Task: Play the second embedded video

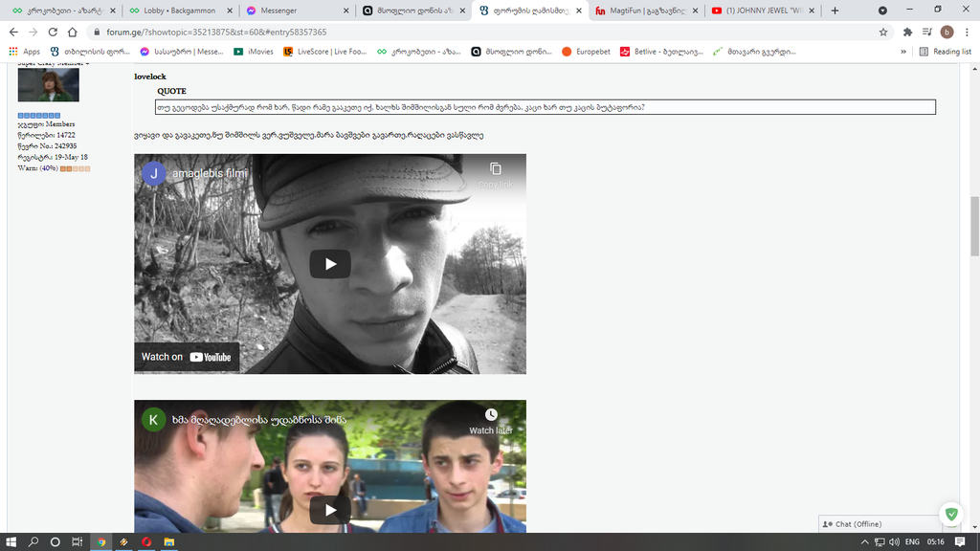Action: 330,511
